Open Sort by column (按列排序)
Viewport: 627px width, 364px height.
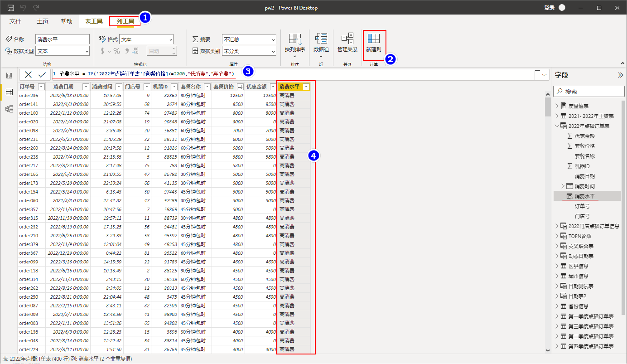295,45
